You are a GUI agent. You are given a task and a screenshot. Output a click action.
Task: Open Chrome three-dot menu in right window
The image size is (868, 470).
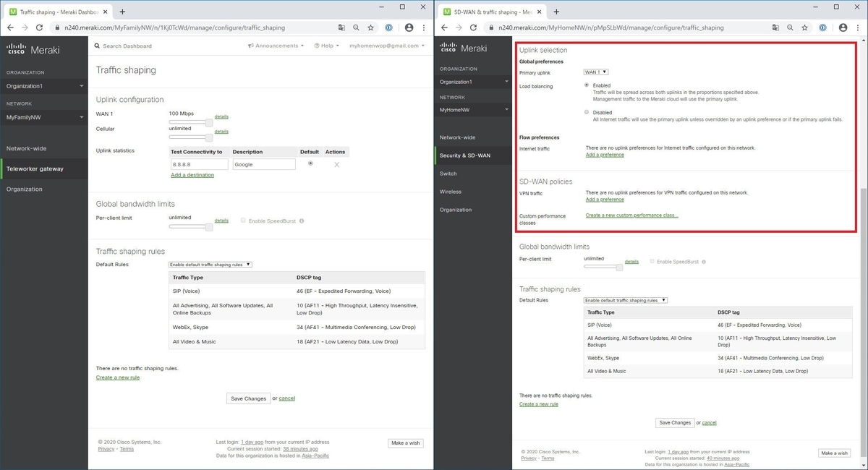[859, 27]
